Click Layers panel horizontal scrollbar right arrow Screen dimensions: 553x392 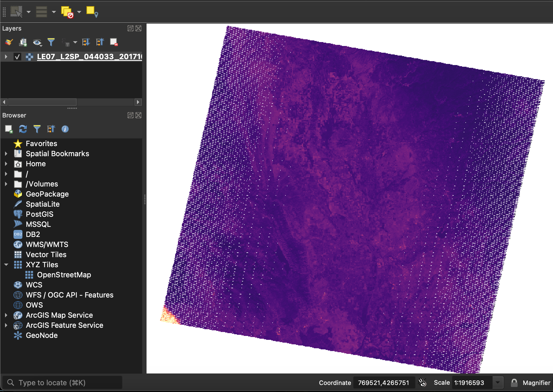tap(138, 102)
